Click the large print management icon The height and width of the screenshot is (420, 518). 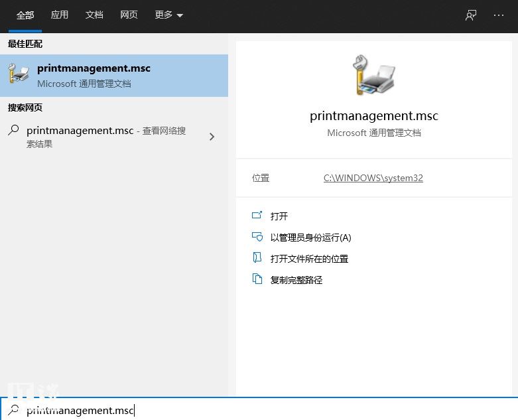(373, 75)
